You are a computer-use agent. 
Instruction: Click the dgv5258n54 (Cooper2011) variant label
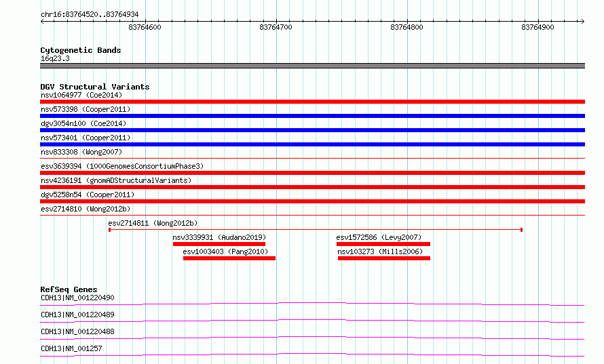click(x=88, y=195)
